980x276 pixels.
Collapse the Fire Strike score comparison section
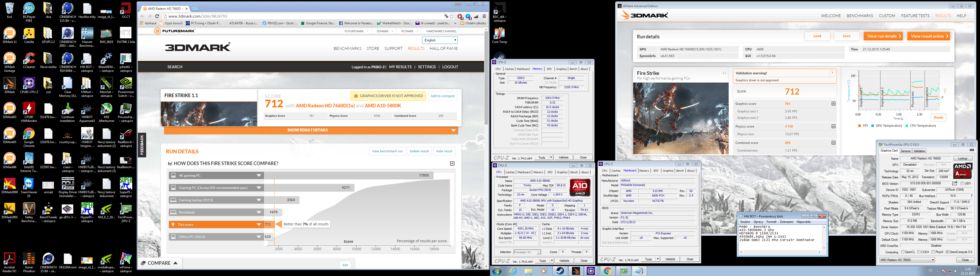pyautogui.click(x=452, y=164)
